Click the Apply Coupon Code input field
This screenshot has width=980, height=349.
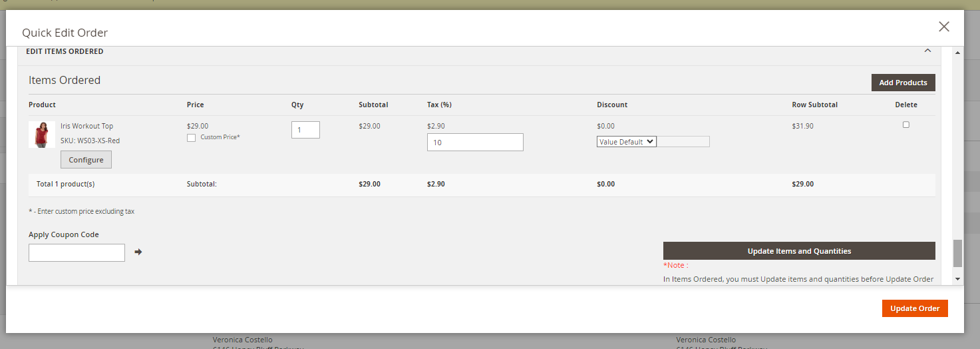pos(77,252)
